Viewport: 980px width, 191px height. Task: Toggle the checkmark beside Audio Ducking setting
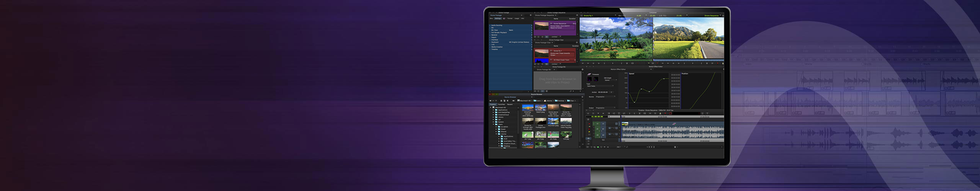[x=490, y=25]
